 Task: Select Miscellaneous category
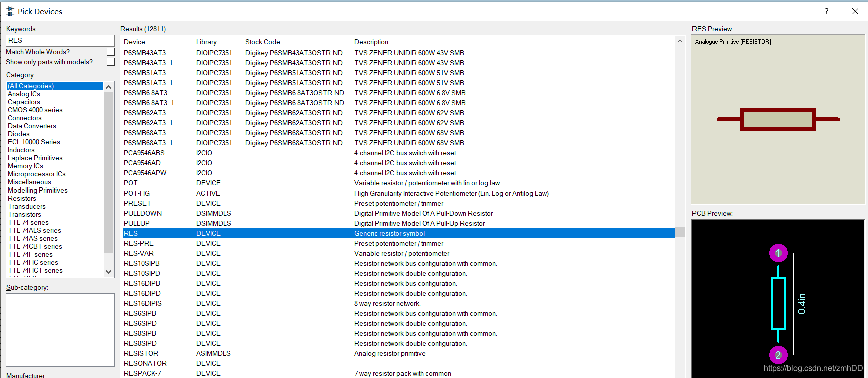[55, 182]
